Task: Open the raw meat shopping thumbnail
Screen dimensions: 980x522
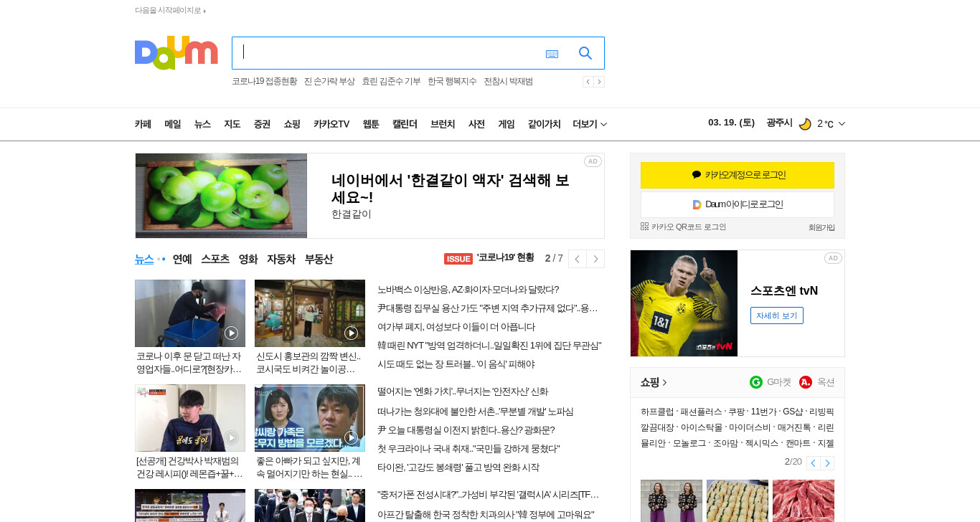Action: pos(804,500)
